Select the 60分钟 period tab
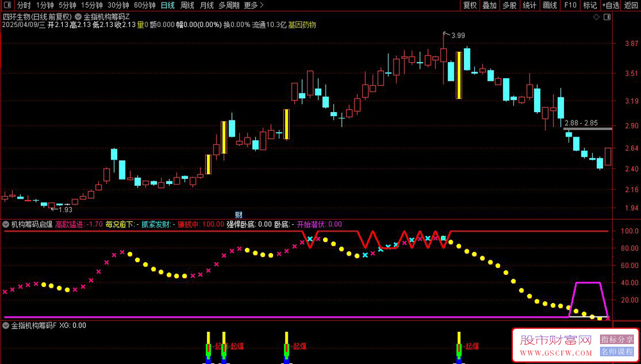 tap(145, 5)
